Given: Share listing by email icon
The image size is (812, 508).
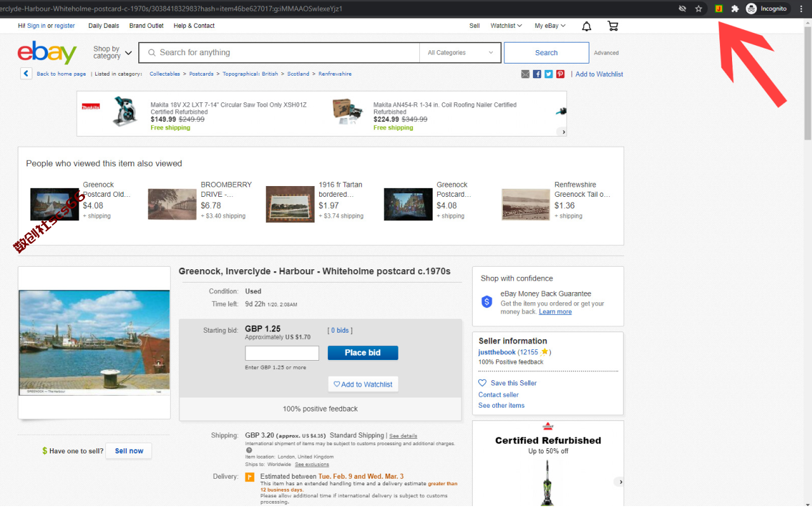Looking at the screenshot, I should 525,74.
